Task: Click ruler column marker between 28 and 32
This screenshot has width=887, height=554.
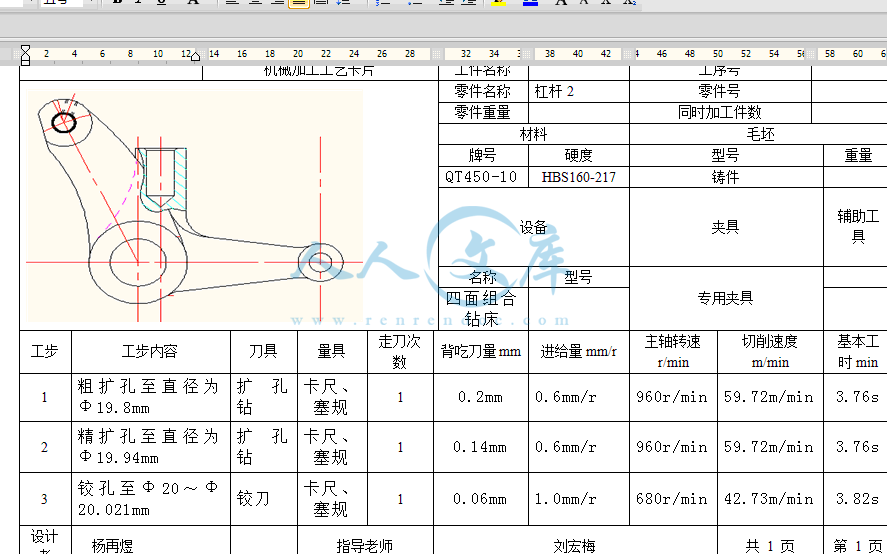Action: pos(436,54)
